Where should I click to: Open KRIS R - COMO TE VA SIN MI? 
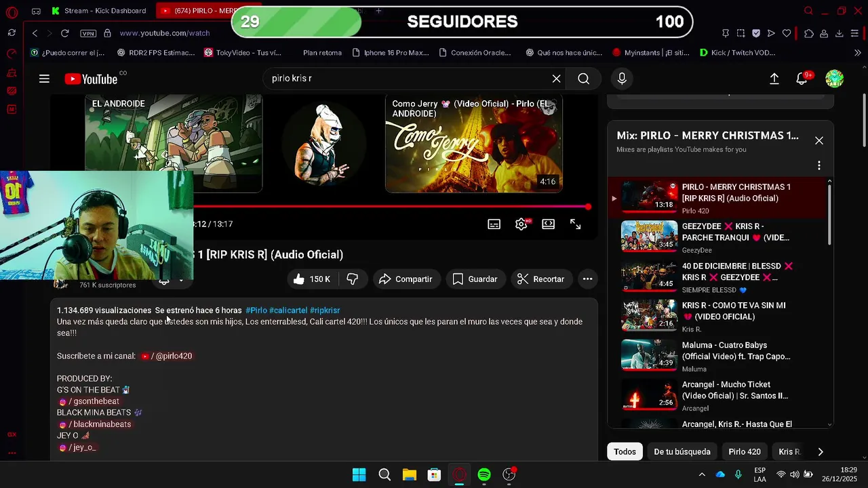tap(717, 317)
